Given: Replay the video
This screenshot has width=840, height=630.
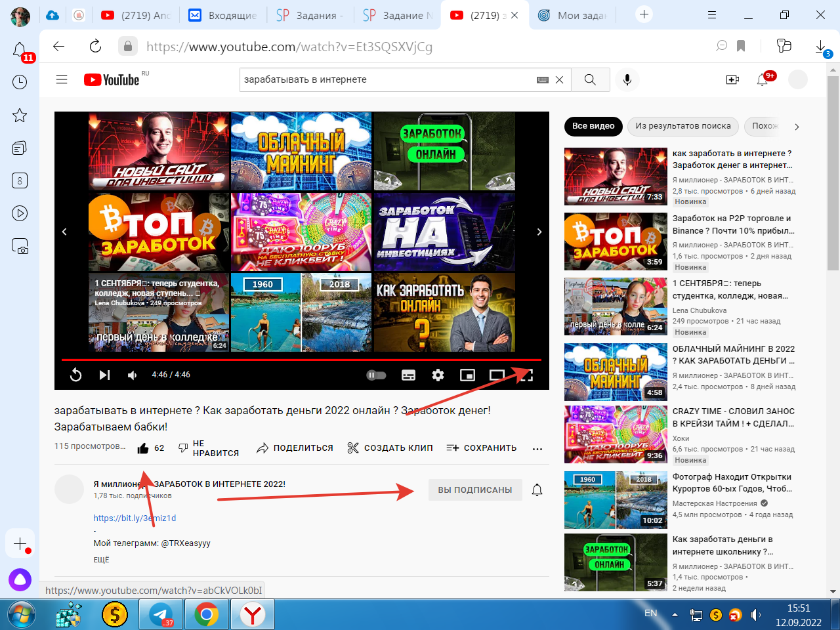Looking at the screenshot, I should point(75,375).
